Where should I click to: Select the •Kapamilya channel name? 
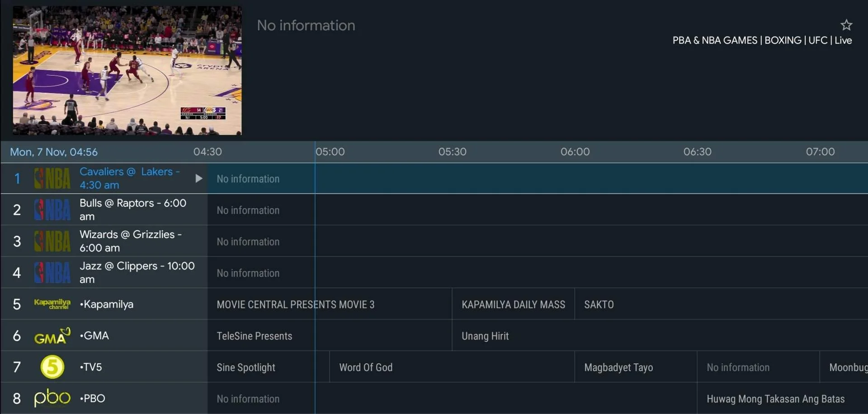click(107, 304)
